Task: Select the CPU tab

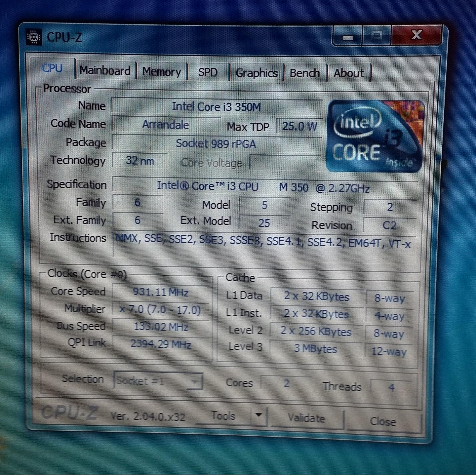Action: pos(52,68)
